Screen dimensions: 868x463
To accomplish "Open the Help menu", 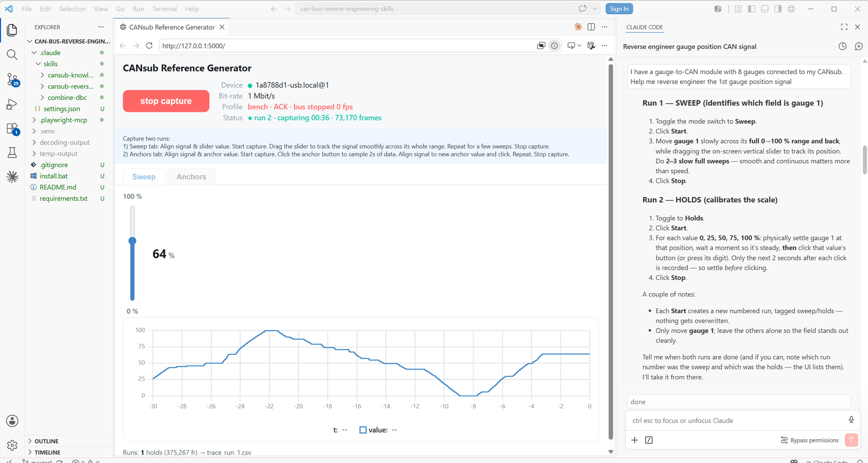I will coord(192,9).
